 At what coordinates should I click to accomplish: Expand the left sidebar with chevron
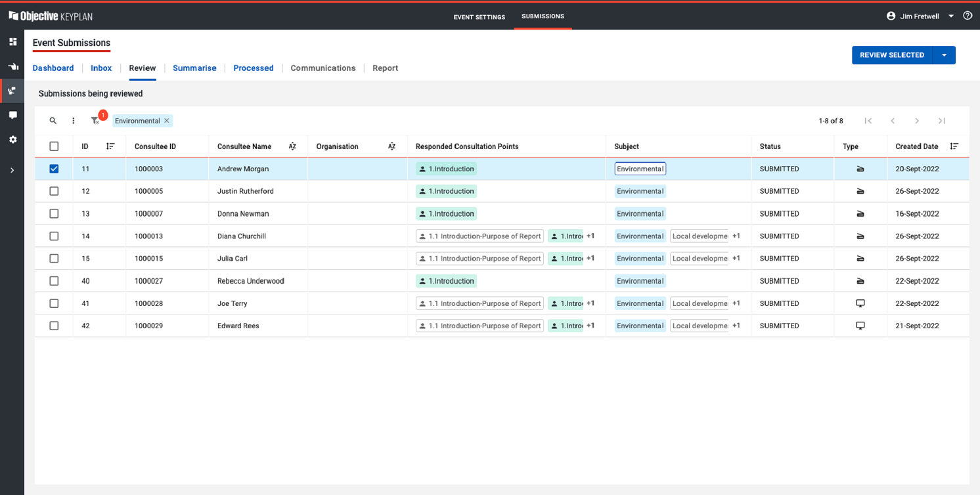12,171
